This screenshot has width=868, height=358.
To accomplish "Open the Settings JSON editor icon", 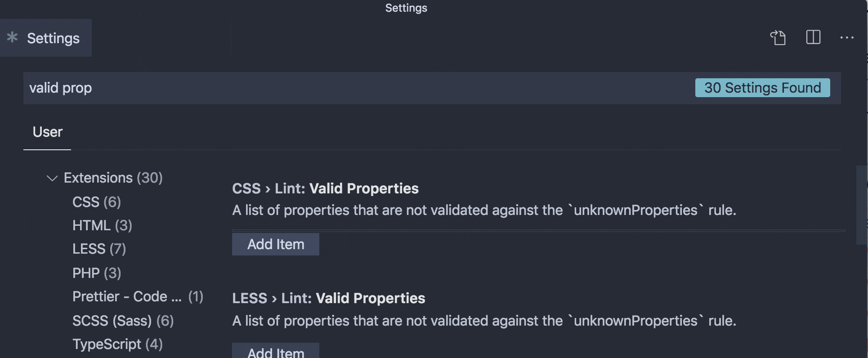I will tap(779, 38).
